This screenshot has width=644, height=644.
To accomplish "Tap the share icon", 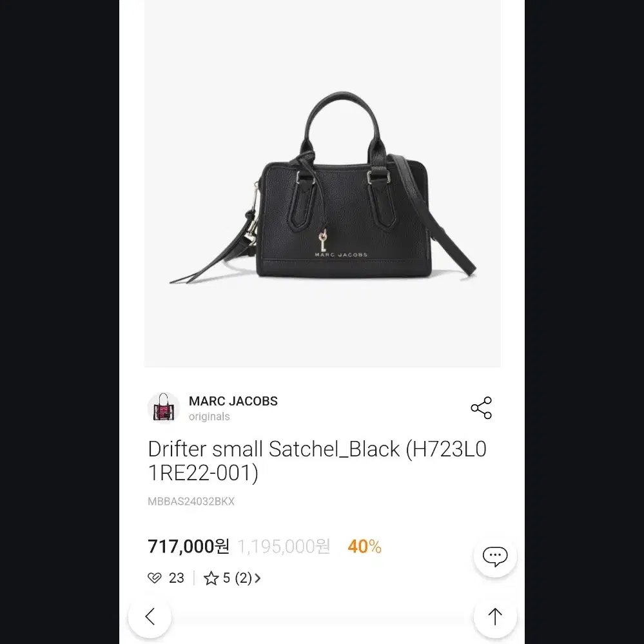I will 481,408.
